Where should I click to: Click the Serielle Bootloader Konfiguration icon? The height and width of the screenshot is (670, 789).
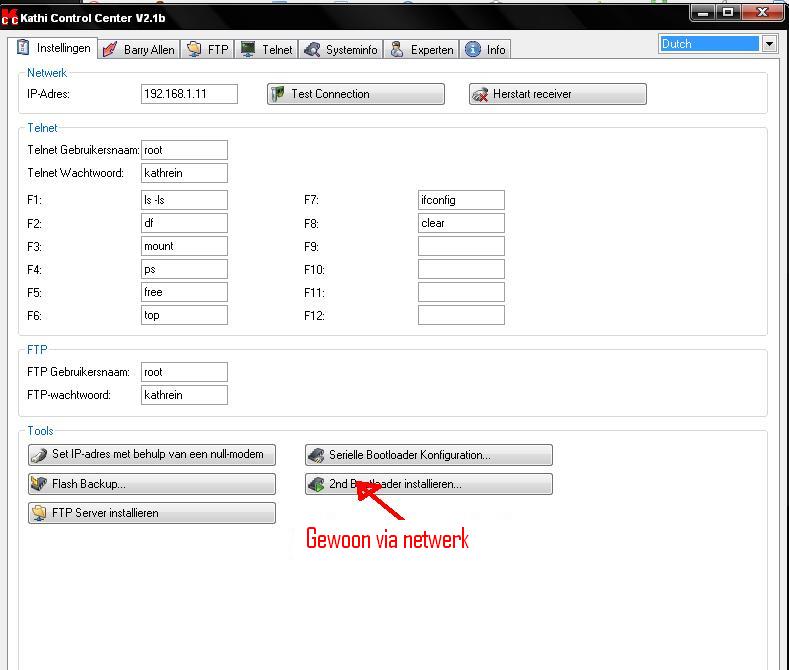click(x=316, y=455)
